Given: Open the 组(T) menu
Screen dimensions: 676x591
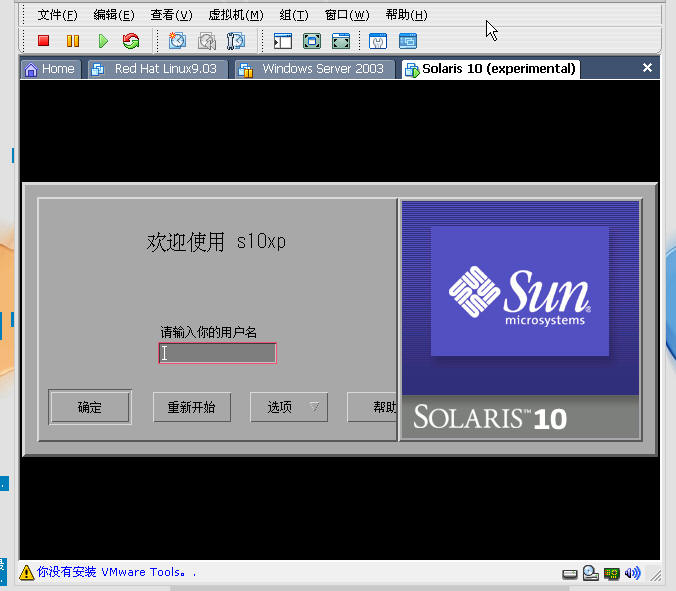Looking at the screenshot, I should tap(294, 15).
